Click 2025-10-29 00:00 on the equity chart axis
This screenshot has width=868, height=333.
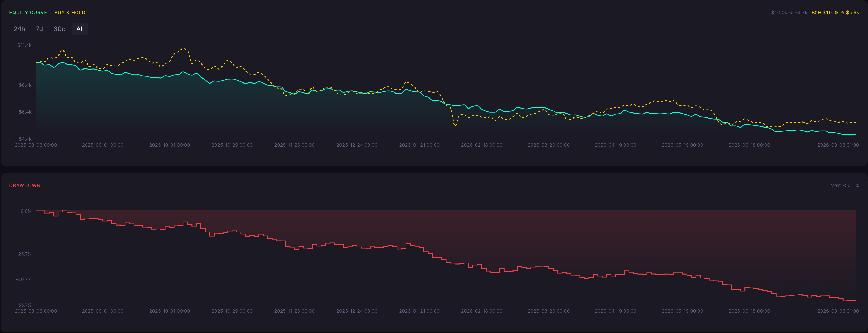pyautogui.click(x=232, y=145)
